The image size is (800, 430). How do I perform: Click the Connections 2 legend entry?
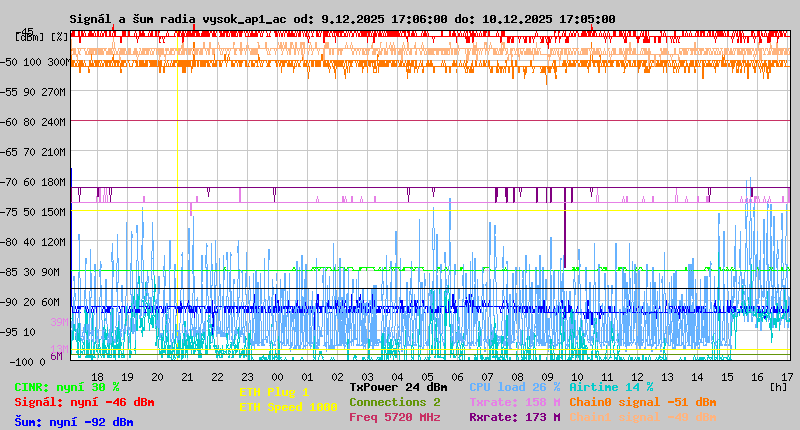click(394, 402)
